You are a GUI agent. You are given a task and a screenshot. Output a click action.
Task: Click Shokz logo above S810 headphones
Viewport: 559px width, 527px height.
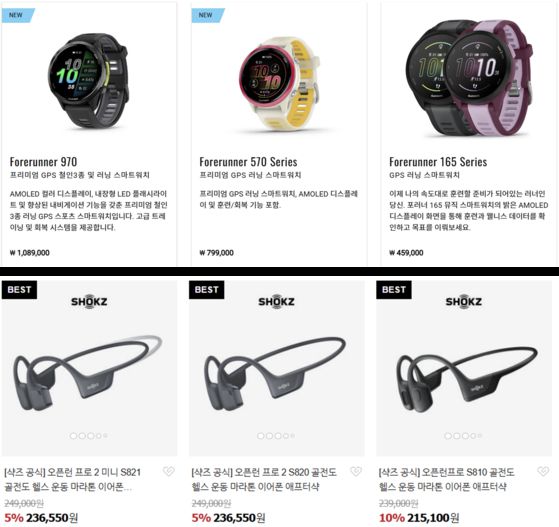click(463, 301)
